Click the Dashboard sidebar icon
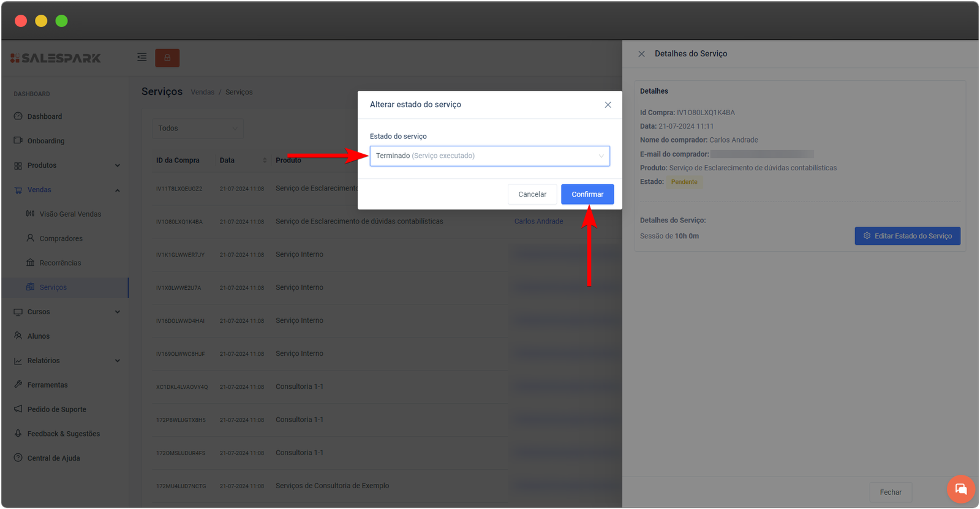This screenshot has height=509, width=980. [x=18, y=116]
